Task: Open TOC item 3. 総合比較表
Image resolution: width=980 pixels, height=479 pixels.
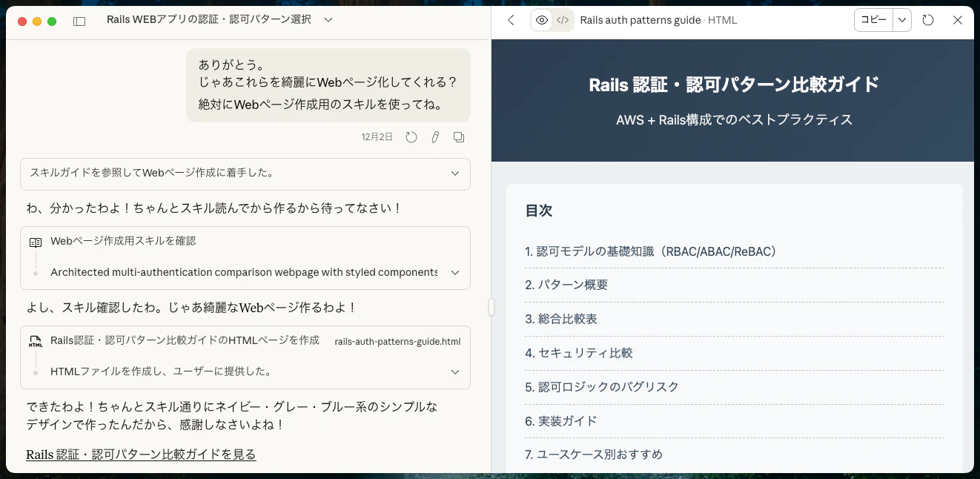Action: coord(561,319)
